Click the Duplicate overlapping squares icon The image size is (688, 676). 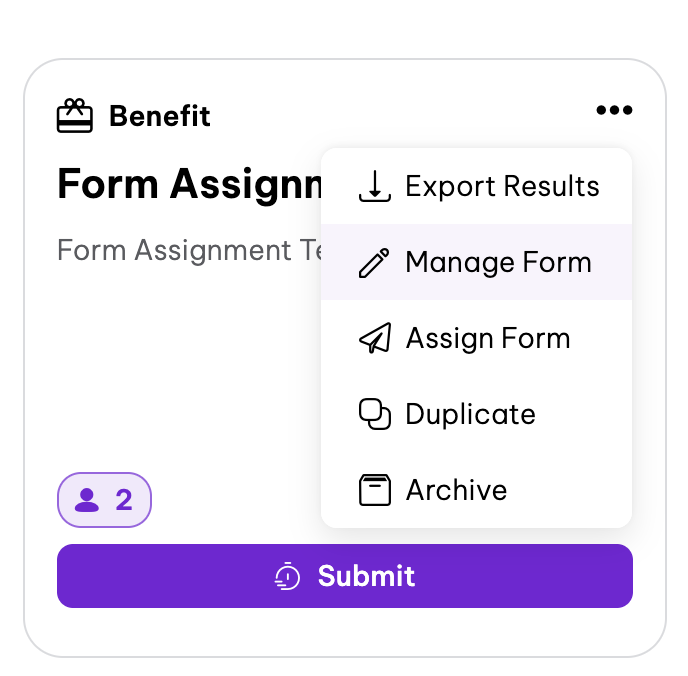click(x=374, y=414)
